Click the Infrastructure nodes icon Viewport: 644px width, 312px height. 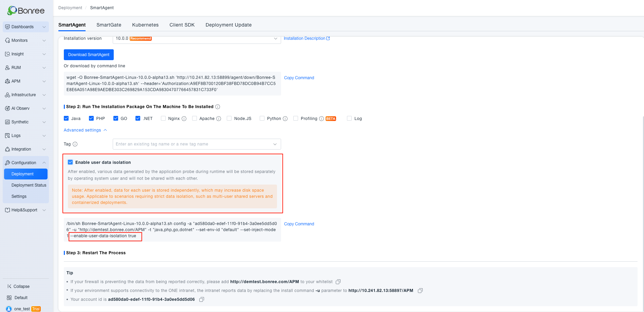7,95
